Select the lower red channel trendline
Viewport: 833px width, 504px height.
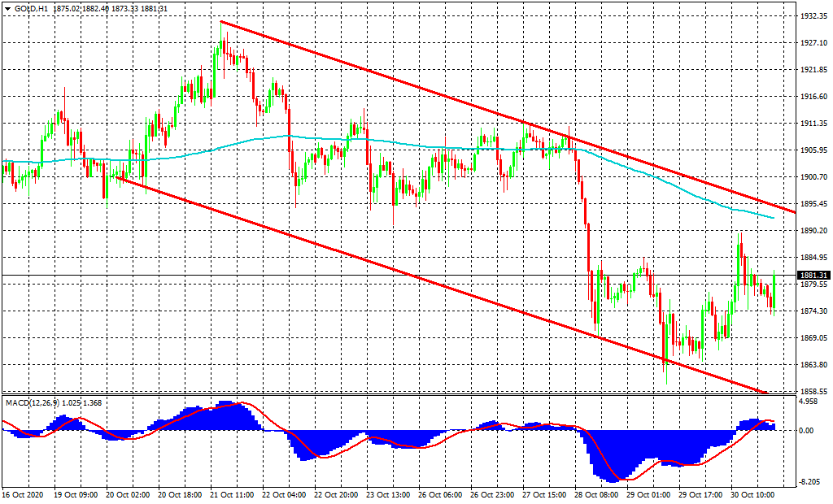[407, 274]
